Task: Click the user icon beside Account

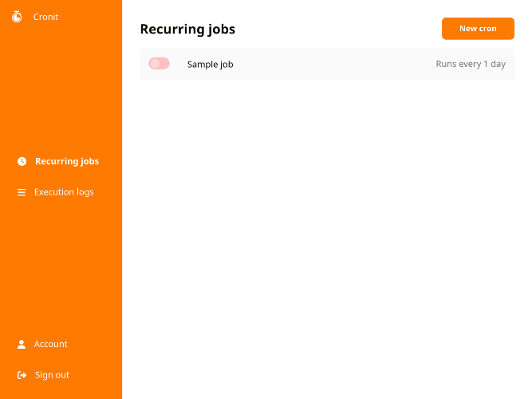Action: click(22, 345)
